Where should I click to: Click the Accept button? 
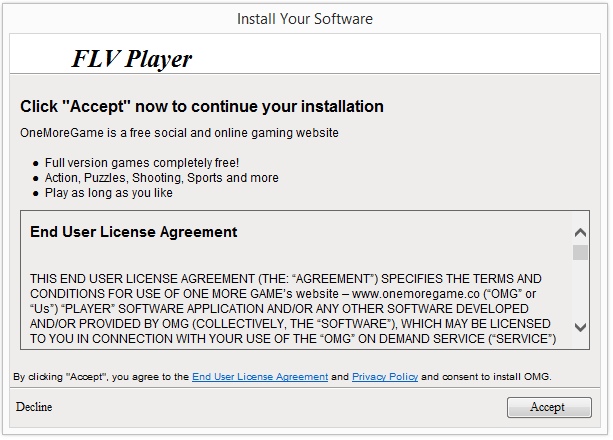click(549, 407)
